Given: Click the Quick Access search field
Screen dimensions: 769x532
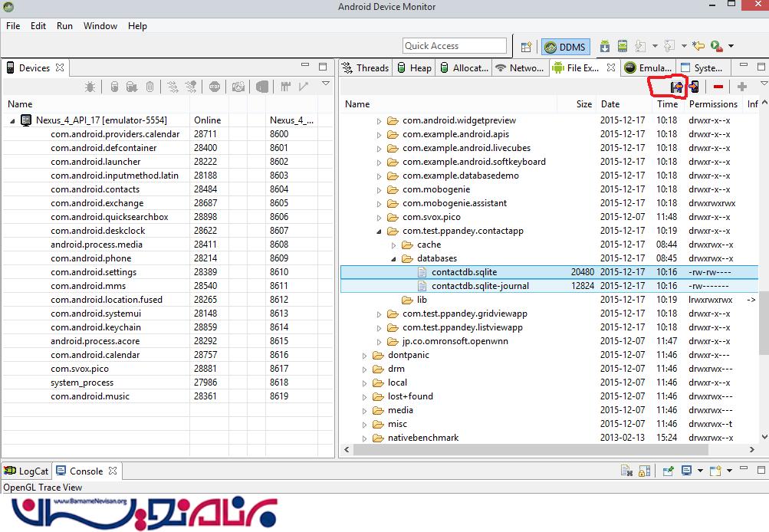Looking at the screenshot, I should pyautogui.click(x=454, y=46).
